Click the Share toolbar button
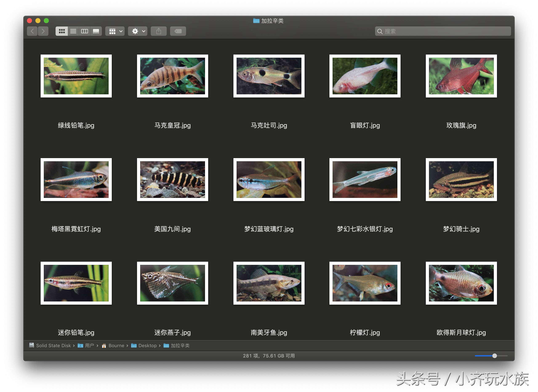The width and height of the screenshot is (538, 392). click(158, 31)
